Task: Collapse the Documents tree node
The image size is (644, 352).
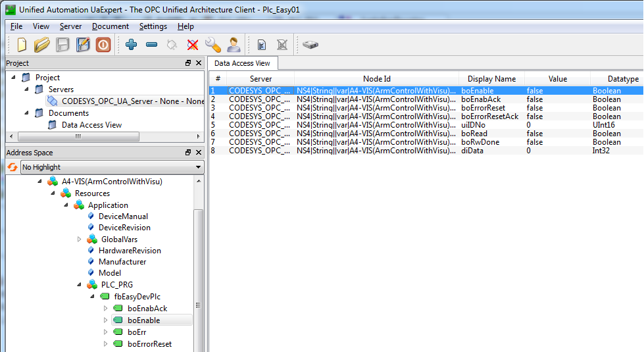Action: coord(27,113)
